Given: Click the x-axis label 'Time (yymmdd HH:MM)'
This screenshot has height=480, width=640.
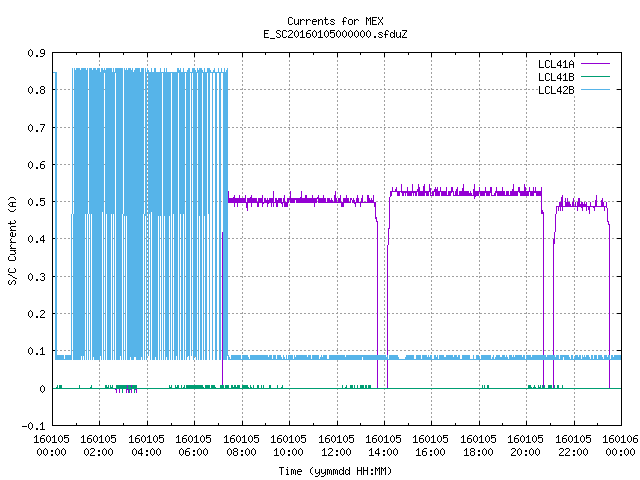Looking at the screenshot, I should pos(335,471).
